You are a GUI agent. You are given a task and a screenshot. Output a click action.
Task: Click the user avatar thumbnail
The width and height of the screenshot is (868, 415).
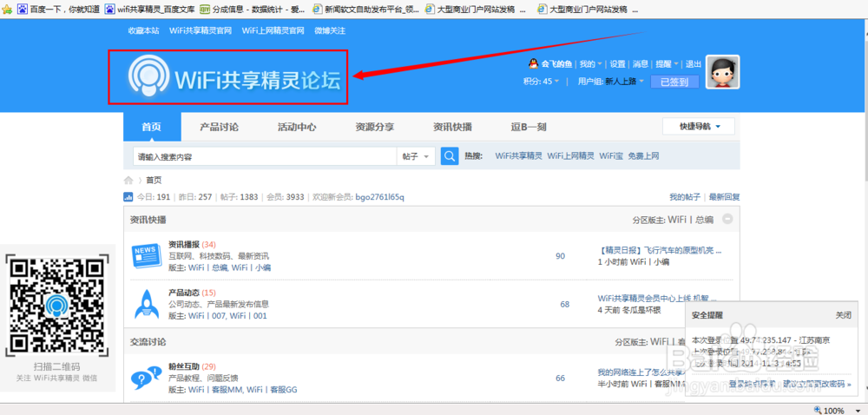click(723, 72)
